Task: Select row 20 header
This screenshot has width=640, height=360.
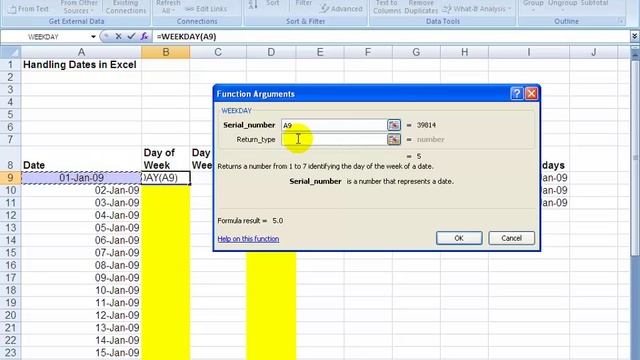Action: pyautogui.click(x=11, y=316)
